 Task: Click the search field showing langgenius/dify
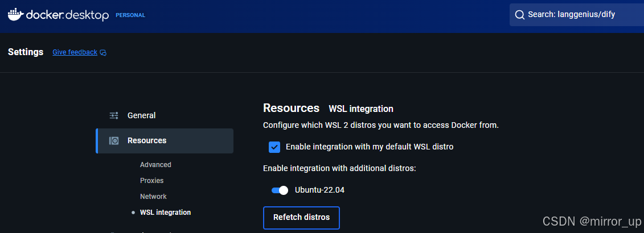(577, 15)
